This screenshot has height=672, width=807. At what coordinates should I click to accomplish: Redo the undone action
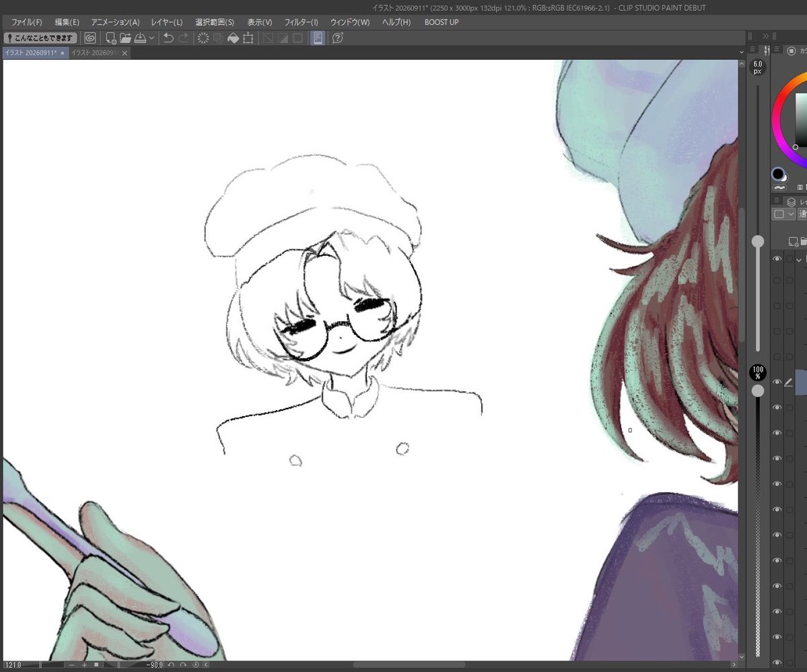click(183, 38)
